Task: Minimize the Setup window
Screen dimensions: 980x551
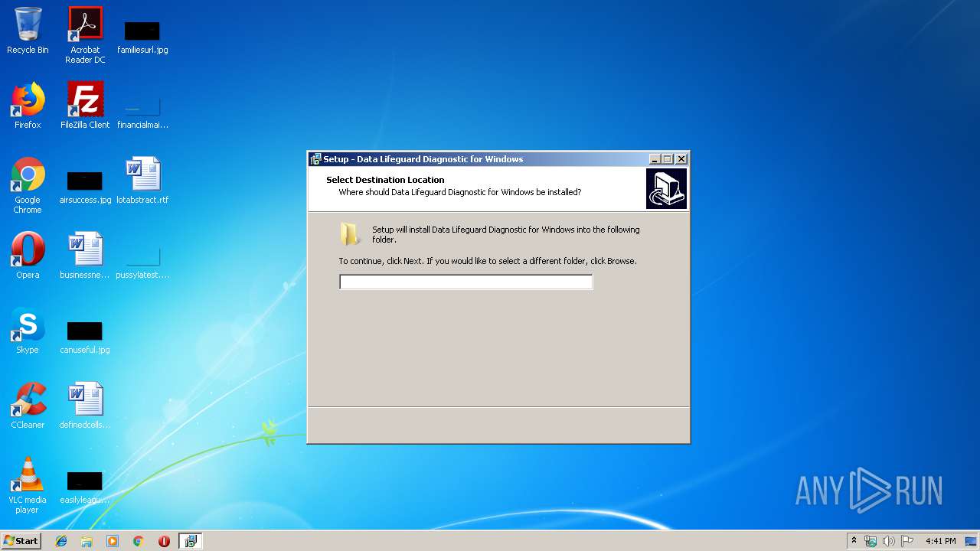Action: tap(655, 159)
